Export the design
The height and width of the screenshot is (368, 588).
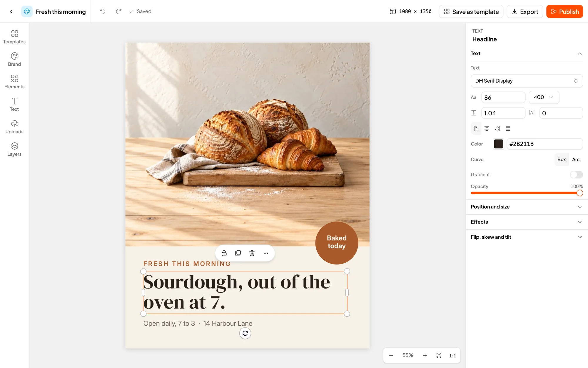click(x=525, y=11)
